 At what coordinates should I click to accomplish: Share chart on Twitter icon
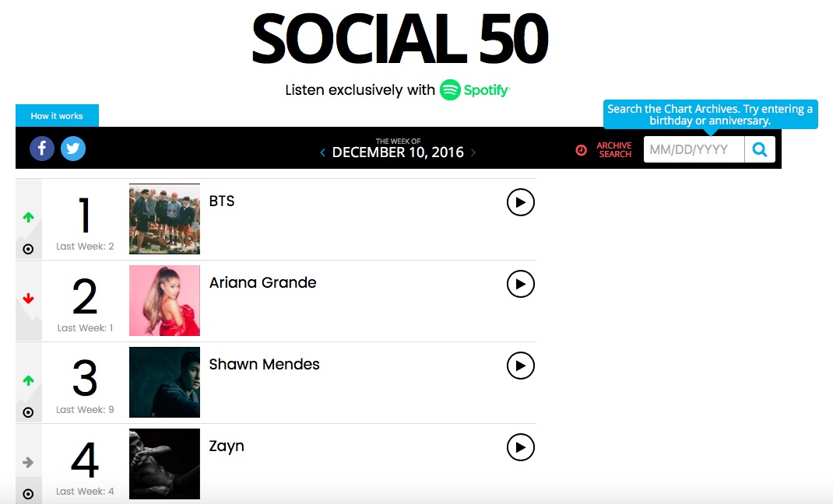tap(73, 148)
